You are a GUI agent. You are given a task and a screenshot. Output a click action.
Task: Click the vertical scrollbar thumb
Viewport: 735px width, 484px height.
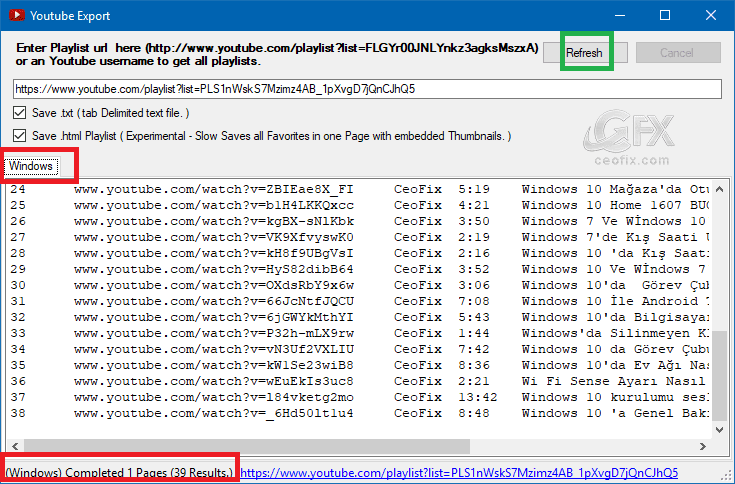pyautogui.click(x=720, y=376)
